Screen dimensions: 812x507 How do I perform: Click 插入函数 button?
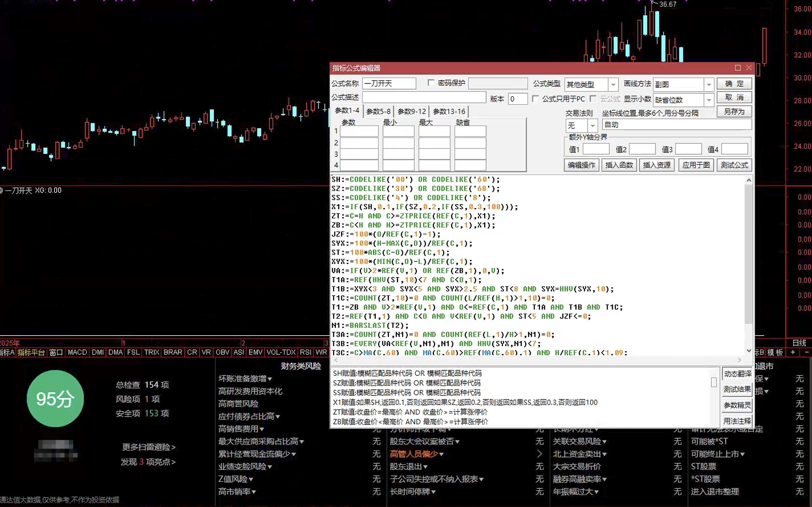tap(619, 165)
